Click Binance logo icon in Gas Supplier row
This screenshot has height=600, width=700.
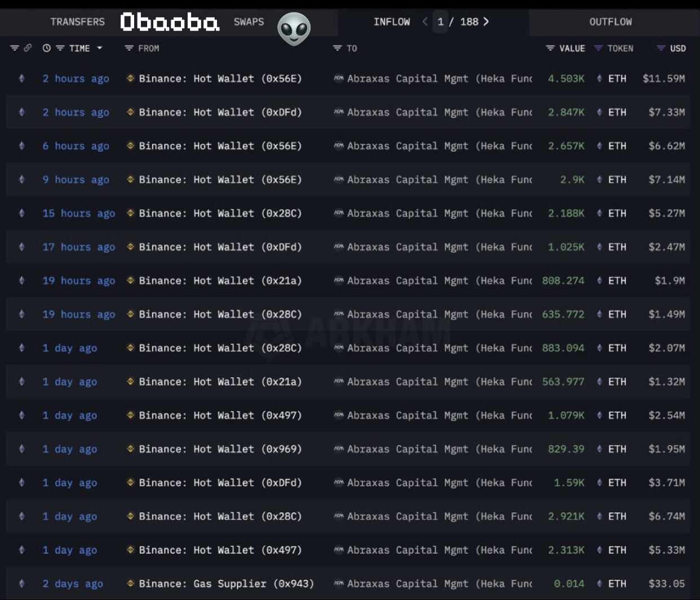click(x=131, y=583)
